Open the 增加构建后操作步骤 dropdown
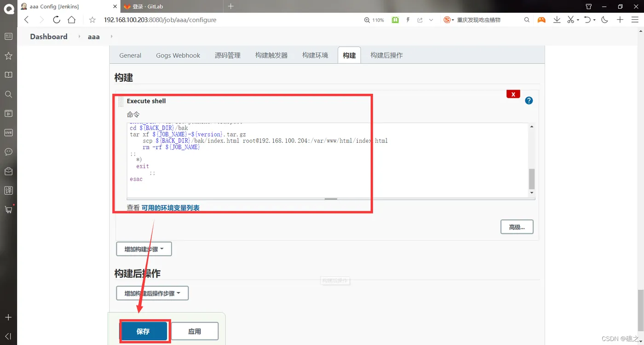 coord(152,293)
